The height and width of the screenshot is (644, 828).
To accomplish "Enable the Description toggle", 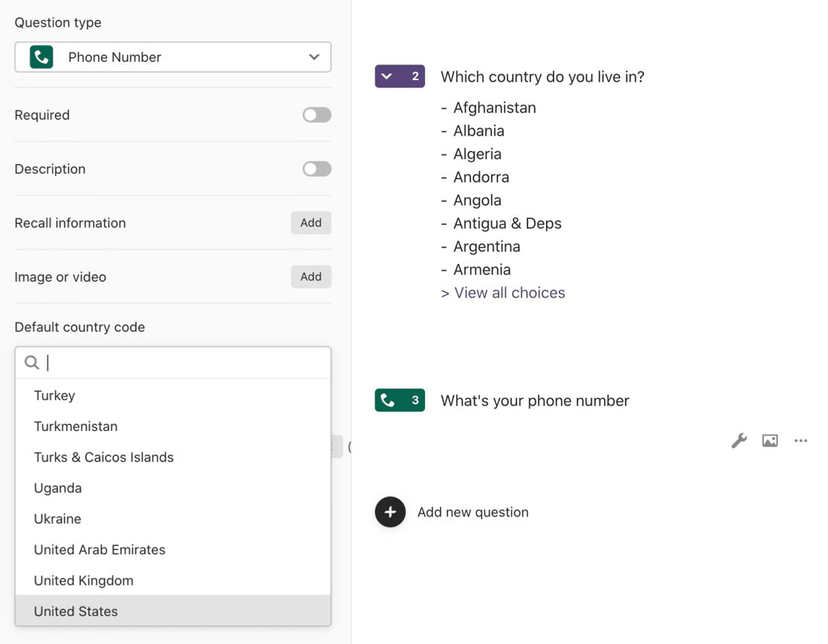I will pos(317,169).
